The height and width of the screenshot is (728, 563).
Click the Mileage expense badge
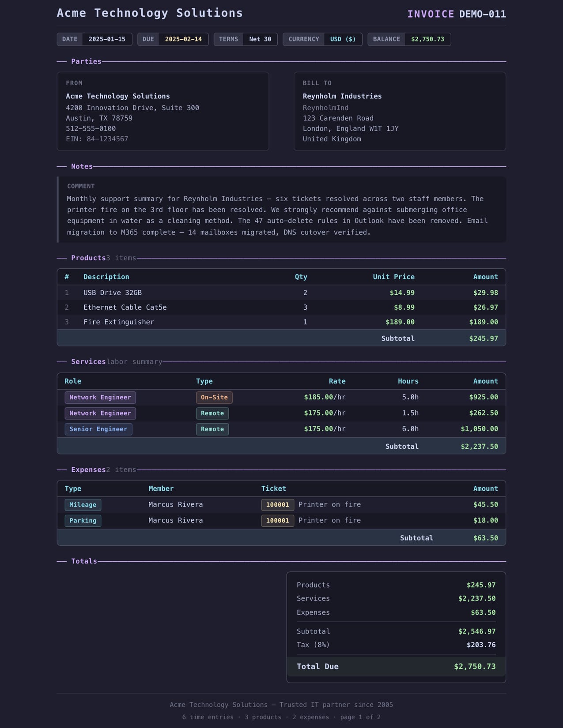[83, 505]
